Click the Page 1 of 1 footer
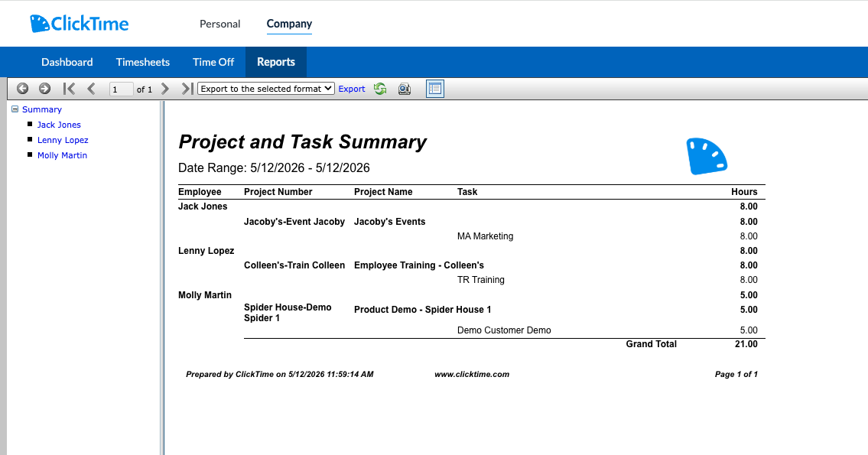Viewport: 868px width, 455px height. tap(736, 374)
